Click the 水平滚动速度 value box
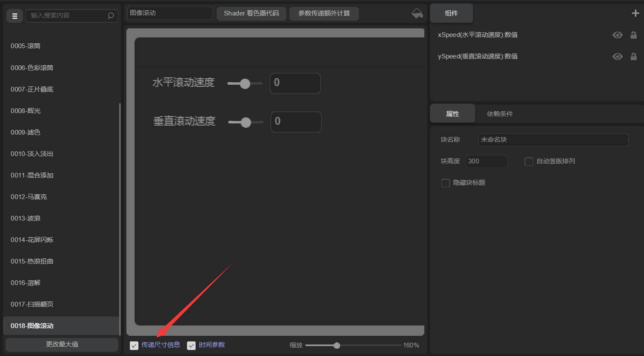 [295, 83]
